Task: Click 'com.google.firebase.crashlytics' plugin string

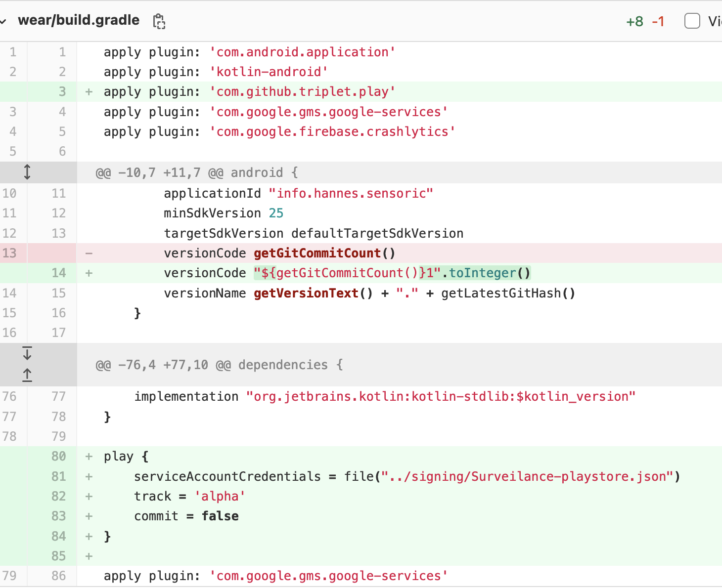Action: [333, 131]
